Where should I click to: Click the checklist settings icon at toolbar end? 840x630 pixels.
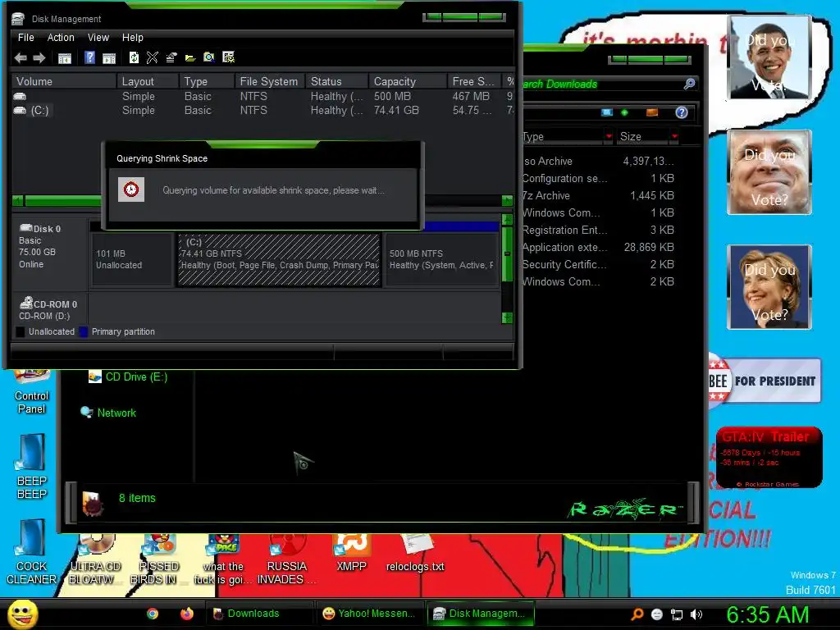click(229, 57)
